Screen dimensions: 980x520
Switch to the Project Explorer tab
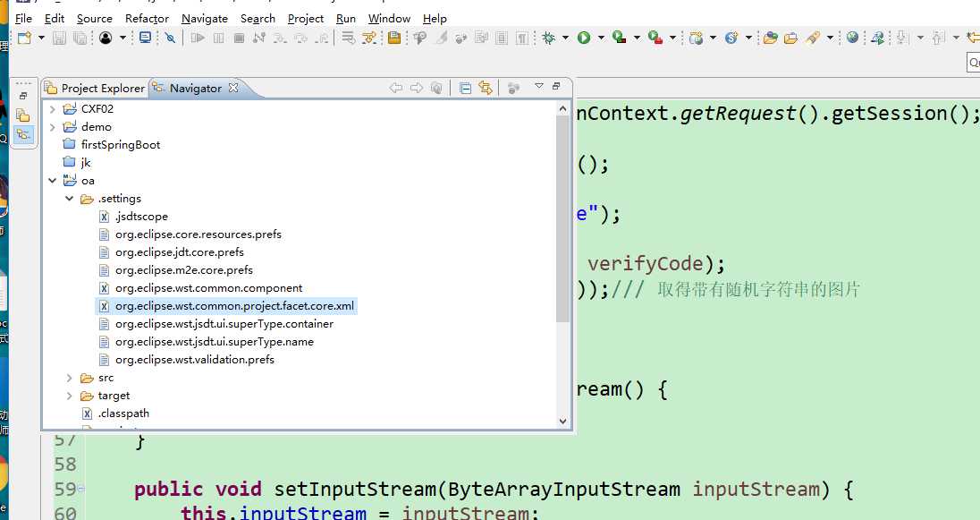point(95,89)
